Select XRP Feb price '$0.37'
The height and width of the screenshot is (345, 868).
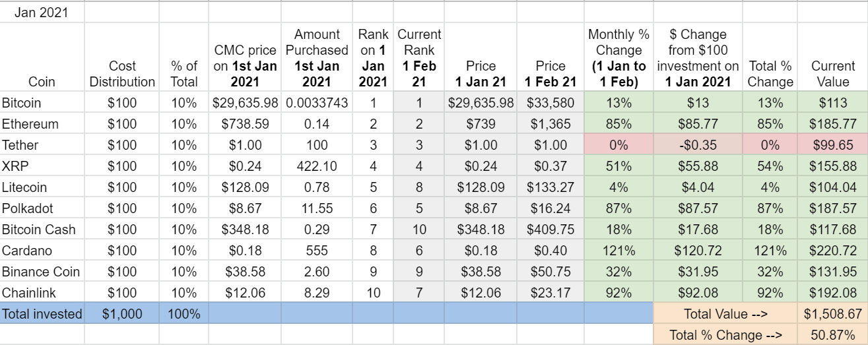pyautogui.click(x=551, y=166)
